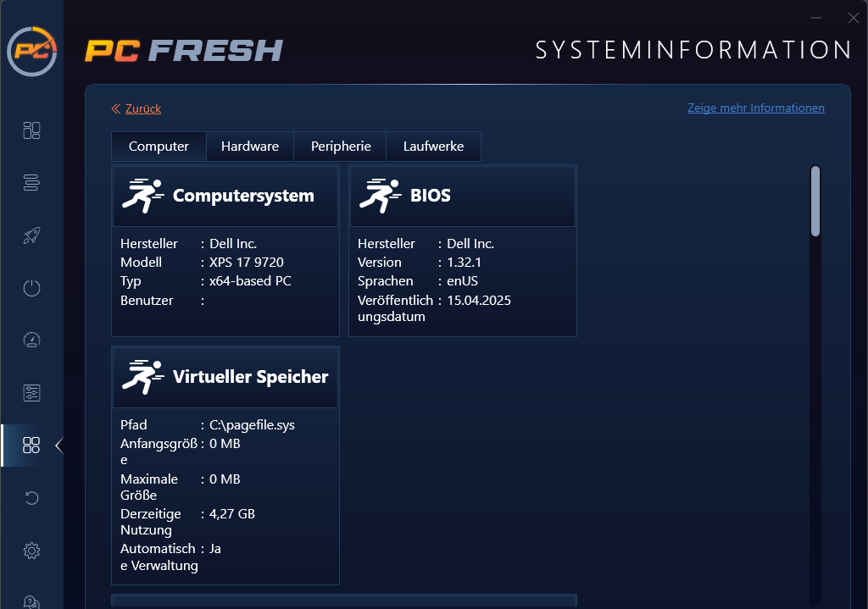
Task: Click the Computersystem card heading
Action: coord(243,196)
